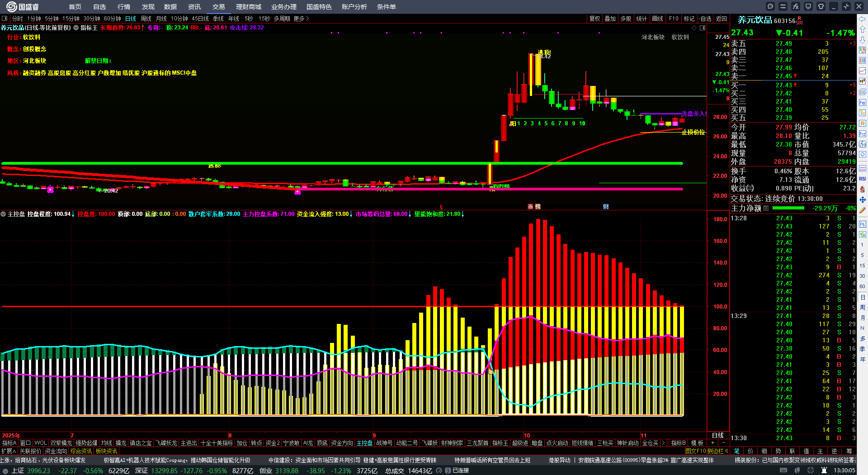This screenshot has width=868, height=475.
Task: Select the pencil drawing sidebar icon
Action: click(x=863, y=210)
